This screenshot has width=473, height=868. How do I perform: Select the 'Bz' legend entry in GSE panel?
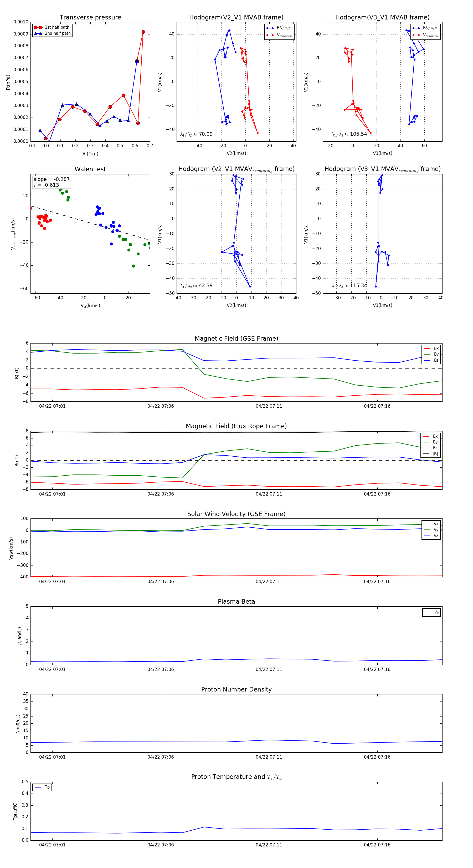[x=431, y=361]
